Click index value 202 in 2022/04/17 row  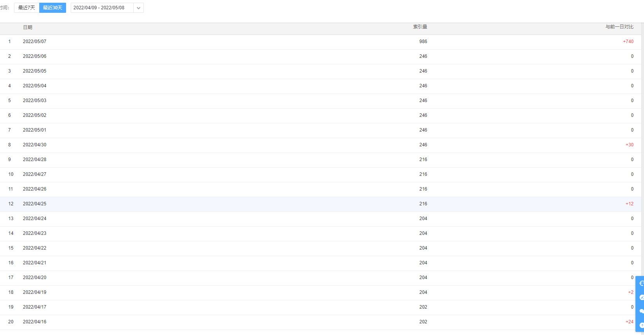423,307
